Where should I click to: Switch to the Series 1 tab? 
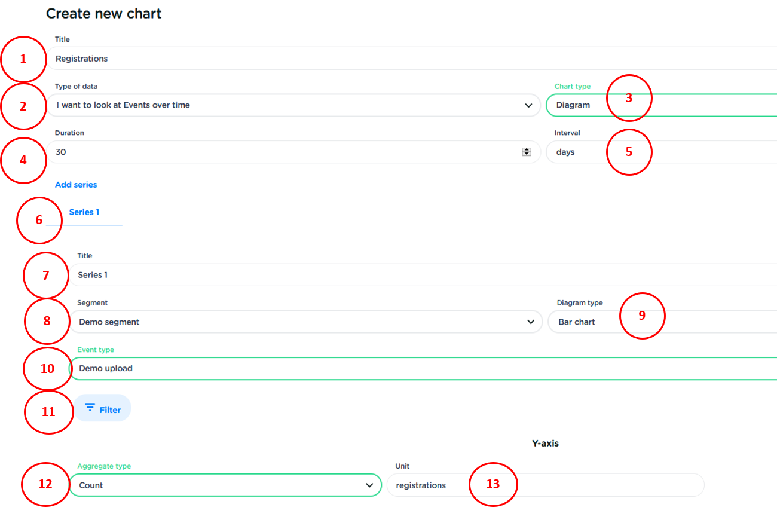click(84, 213)
